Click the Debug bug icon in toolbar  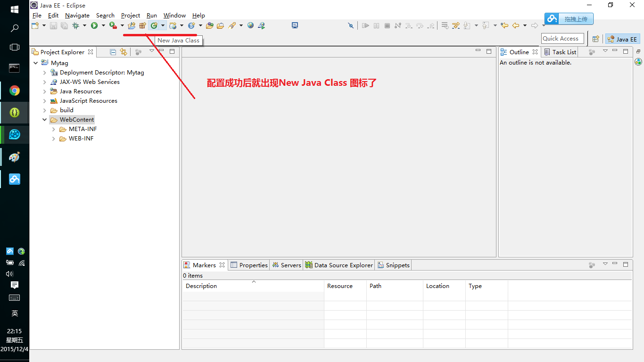coord(75,25)
